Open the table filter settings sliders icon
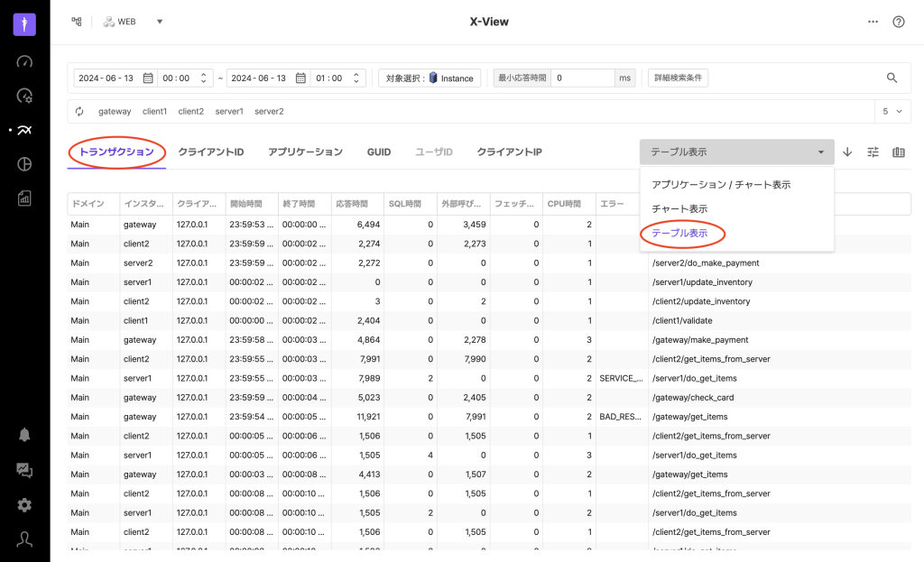924x562 pixels. coord(873,152)
